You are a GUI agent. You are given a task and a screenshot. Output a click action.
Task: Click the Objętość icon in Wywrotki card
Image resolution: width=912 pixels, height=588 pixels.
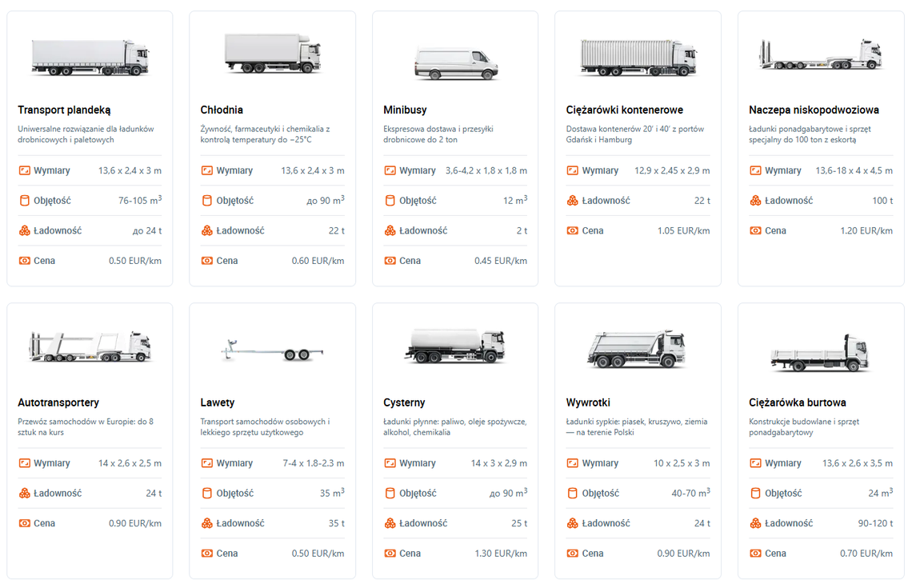(x=572, y=493)
